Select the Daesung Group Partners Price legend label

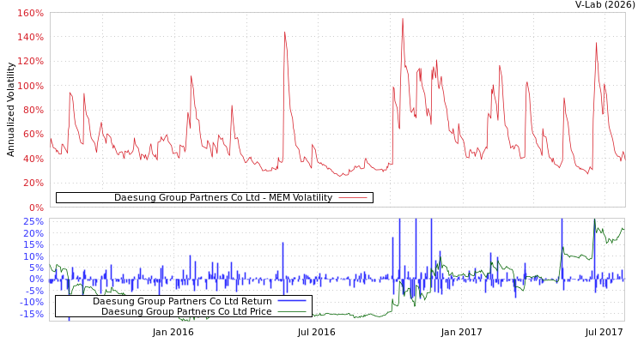(x=186, y=311)
